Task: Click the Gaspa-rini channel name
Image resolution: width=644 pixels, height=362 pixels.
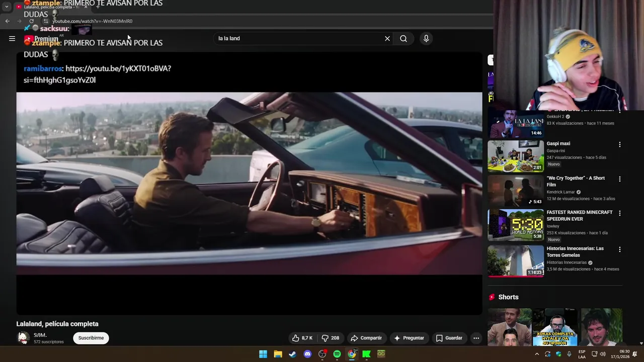Action: click(556, 151)
